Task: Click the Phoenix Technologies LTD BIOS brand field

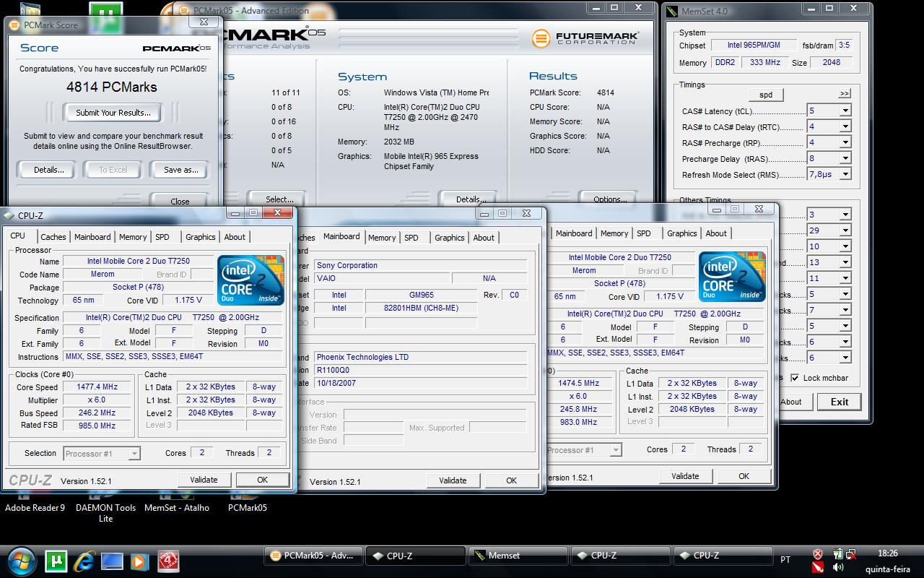Action: [420, 357]
